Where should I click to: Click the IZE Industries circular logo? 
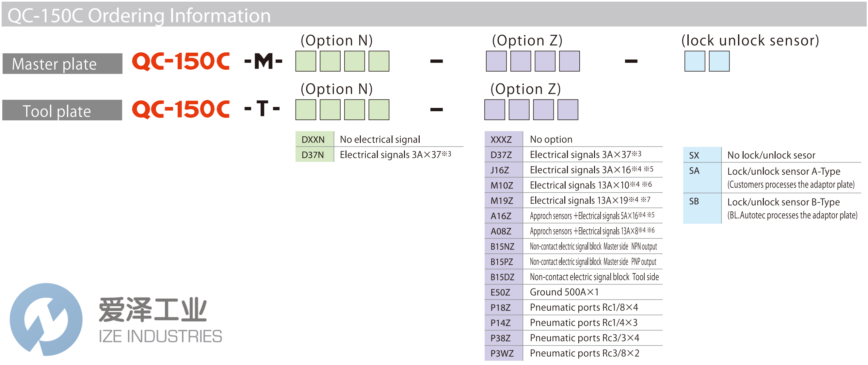(46, 319)
